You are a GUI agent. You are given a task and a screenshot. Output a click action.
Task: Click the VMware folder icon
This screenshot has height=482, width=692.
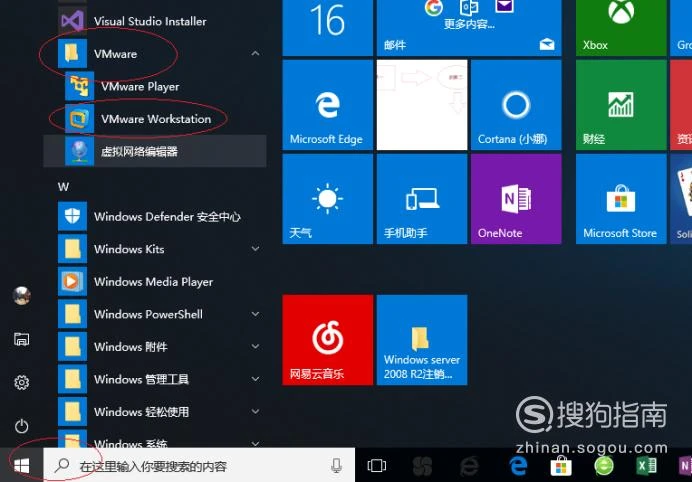tap(72, 53)
